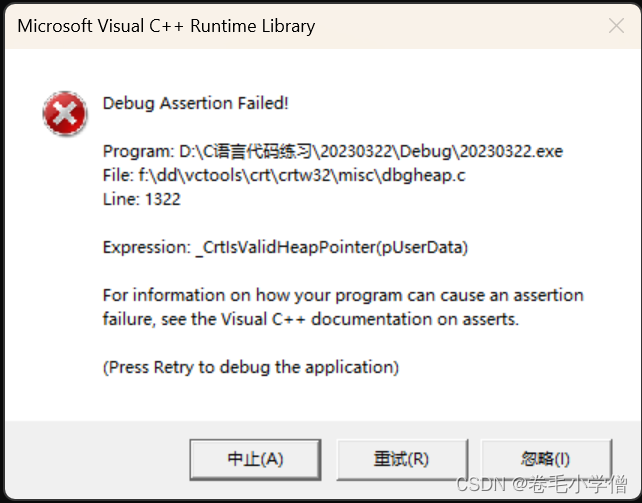Image resolution: width=642 pixels, height=503 pixels.
Task: Click the 20230322.exe filename in program path
Action: 511,151
